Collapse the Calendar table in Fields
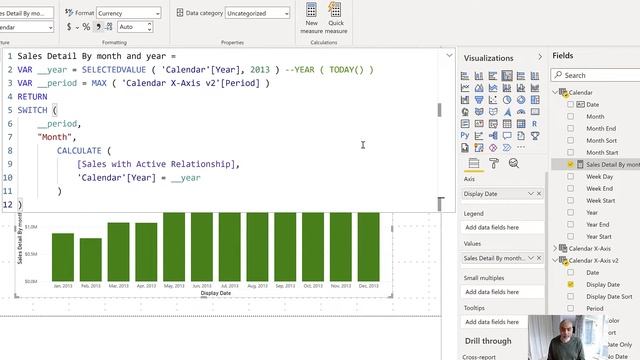The image size is (640, 360). 556,92
